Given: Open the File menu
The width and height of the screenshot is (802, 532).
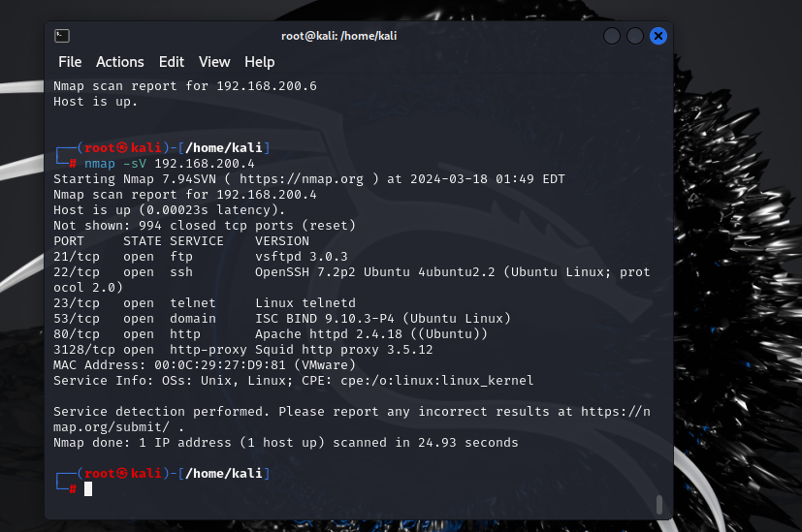Looking at the screenshot, I should 70,62.
